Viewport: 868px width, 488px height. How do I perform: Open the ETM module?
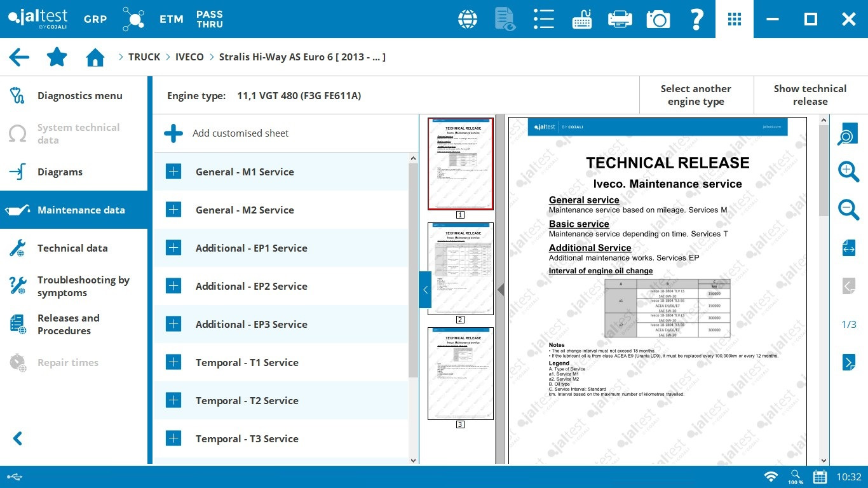click(172, 19)
